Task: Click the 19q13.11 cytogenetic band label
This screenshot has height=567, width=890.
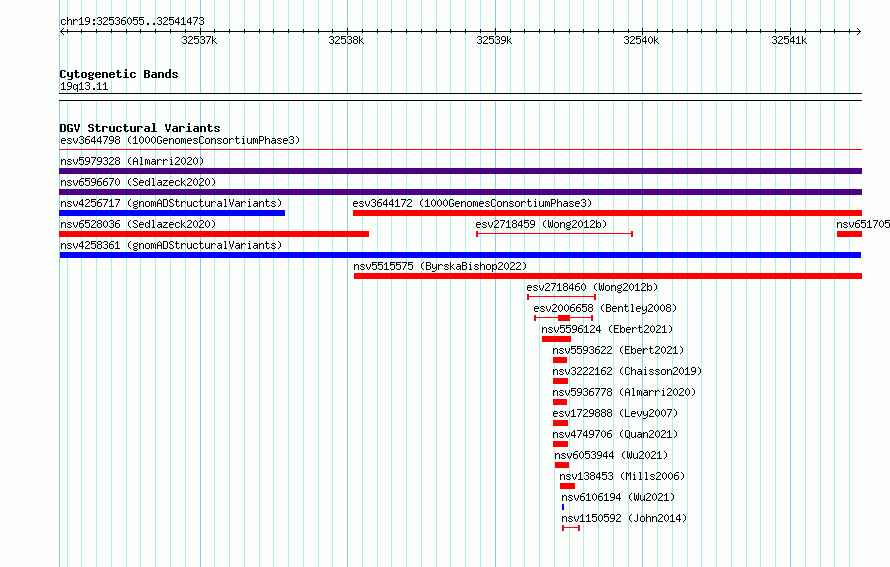Action: (84, 86)
